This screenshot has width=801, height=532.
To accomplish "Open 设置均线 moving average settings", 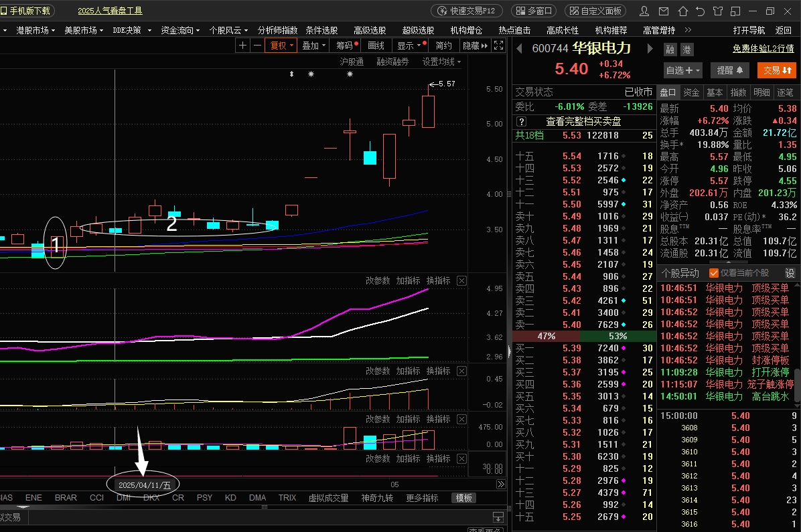I will tap(441, 62).
